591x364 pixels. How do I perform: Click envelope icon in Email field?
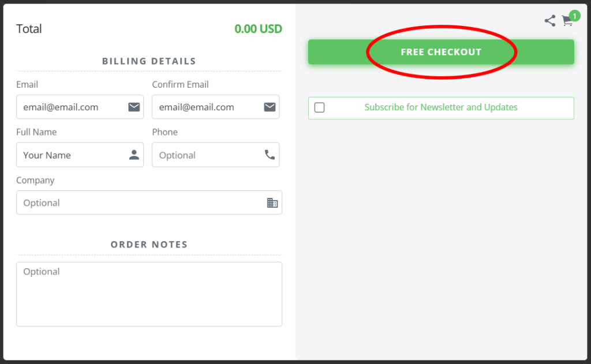click(x=134, y=107)
